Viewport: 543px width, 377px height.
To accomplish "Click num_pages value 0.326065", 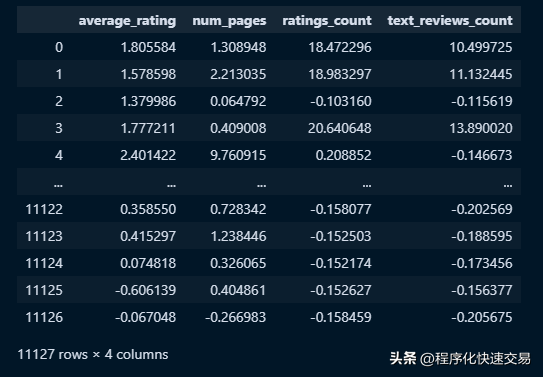I will 238,263.
